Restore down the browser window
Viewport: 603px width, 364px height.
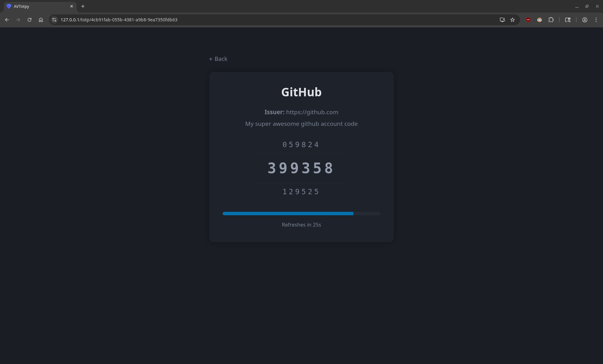click(x=587, y=6)
